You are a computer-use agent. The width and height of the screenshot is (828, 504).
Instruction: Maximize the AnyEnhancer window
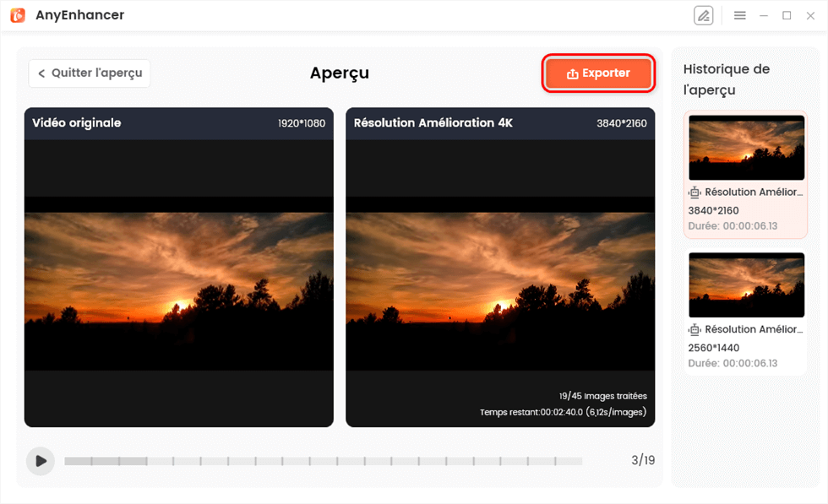787,16
